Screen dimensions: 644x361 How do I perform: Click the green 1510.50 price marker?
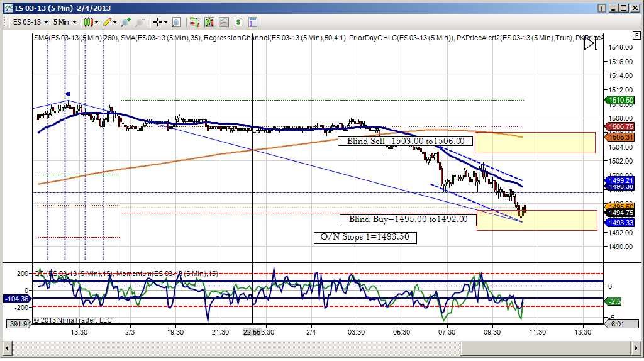click(619, 100)
